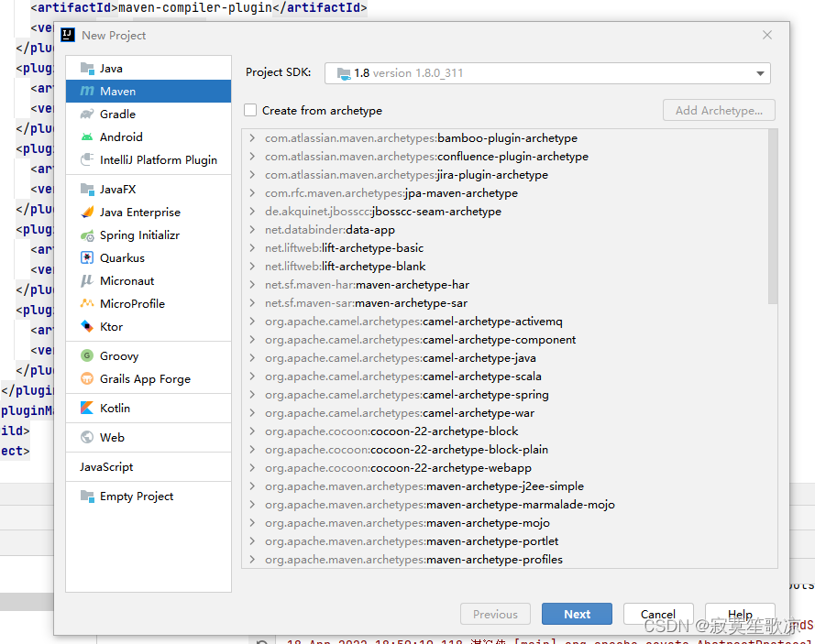Select the Gradle label in the sidebar
Viewport: 815px width, 644px height.
click(118, 115)
